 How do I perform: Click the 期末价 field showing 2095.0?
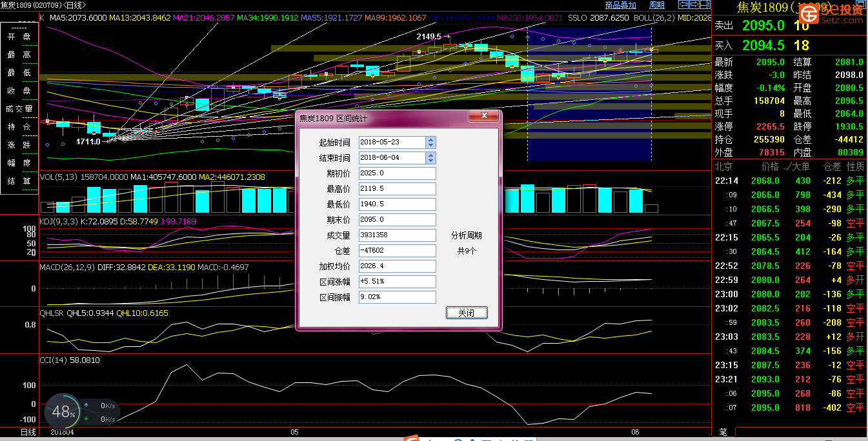(x=398, y=220)
